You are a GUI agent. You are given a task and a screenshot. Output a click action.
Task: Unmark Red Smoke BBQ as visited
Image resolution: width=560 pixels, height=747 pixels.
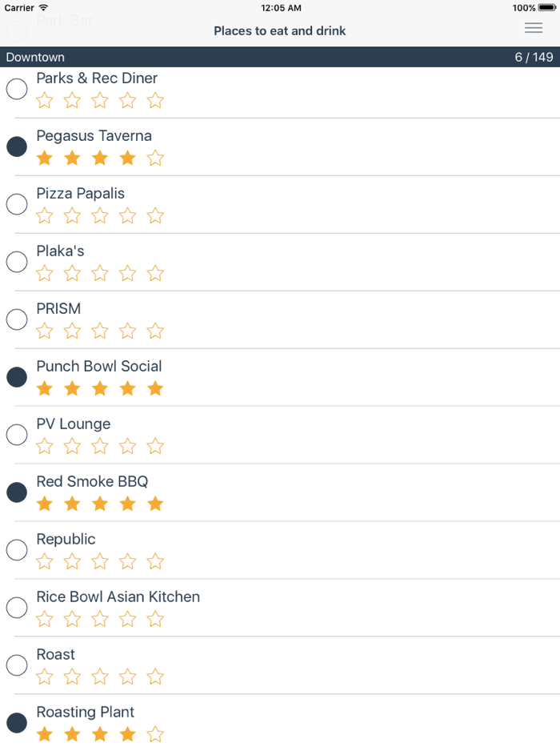click(17, 492)
